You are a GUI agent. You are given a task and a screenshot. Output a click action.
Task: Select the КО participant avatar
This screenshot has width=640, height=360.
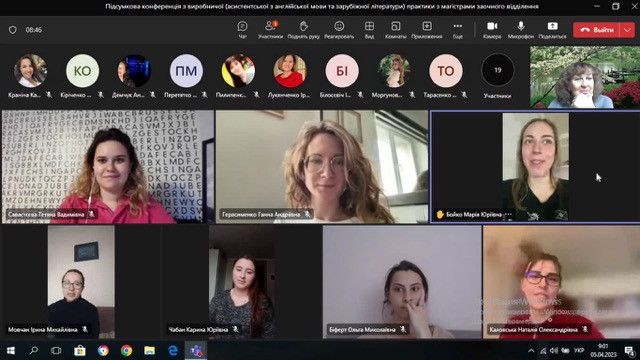[82, 71]
